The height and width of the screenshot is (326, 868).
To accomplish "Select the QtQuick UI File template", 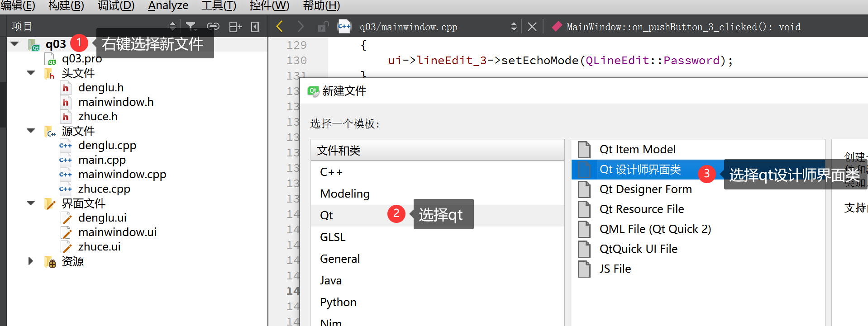I will (698, 249).
